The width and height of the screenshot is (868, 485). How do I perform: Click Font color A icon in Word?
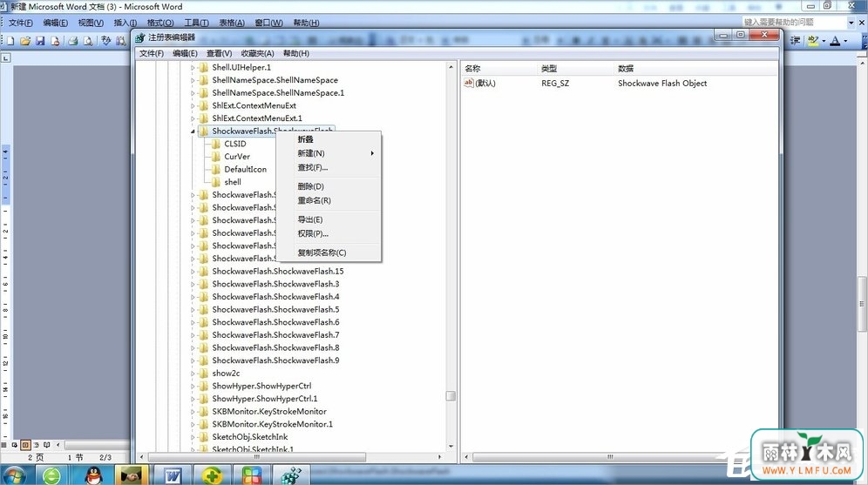tap(836, 40)
